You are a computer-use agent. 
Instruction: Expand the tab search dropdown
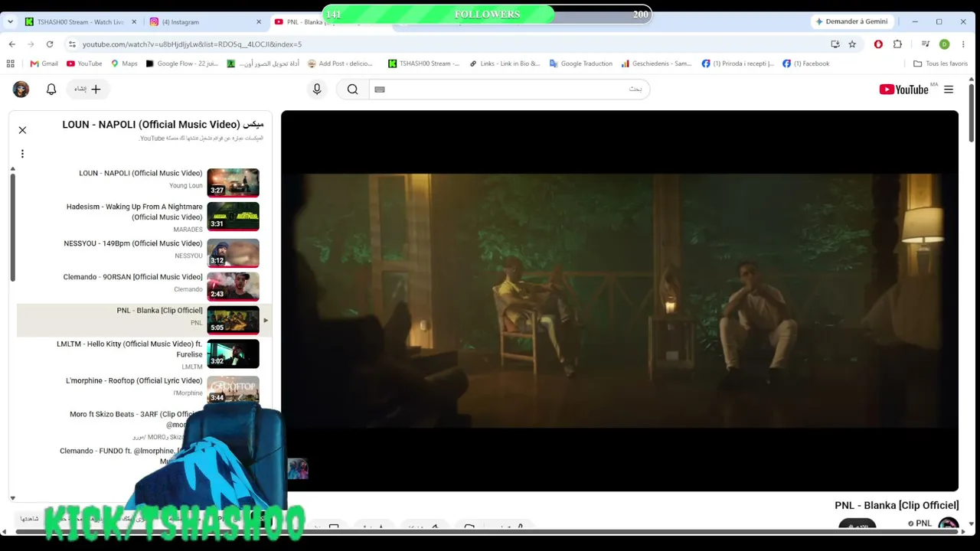[10, 21]
